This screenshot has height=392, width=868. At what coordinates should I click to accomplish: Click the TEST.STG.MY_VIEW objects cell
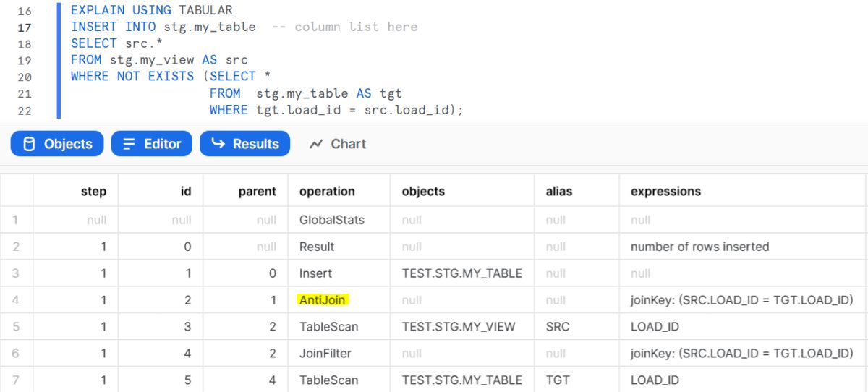(x=459, y=327)
